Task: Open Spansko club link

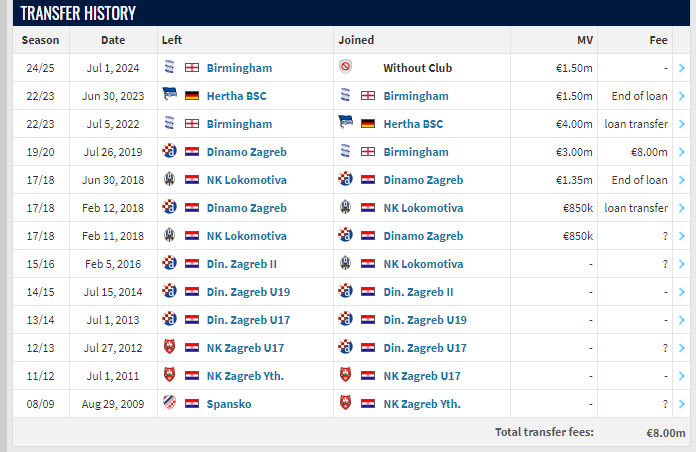Action: pos(229,404)
